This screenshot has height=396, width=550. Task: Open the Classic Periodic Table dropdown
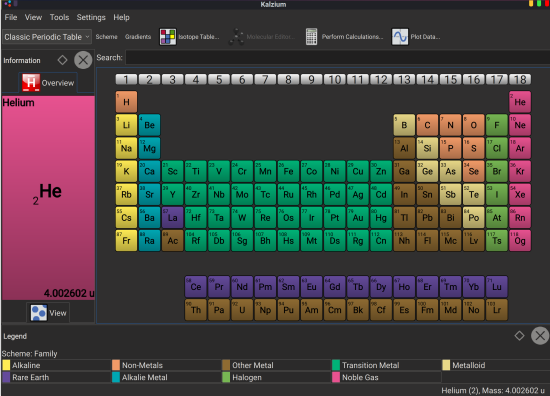pyautogui.click(x=47, y=37)
